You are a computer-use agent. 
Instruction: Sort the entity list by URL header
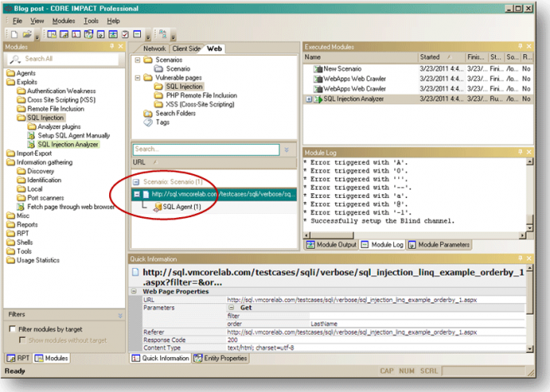pyautogui.click(x=214, y=162)
